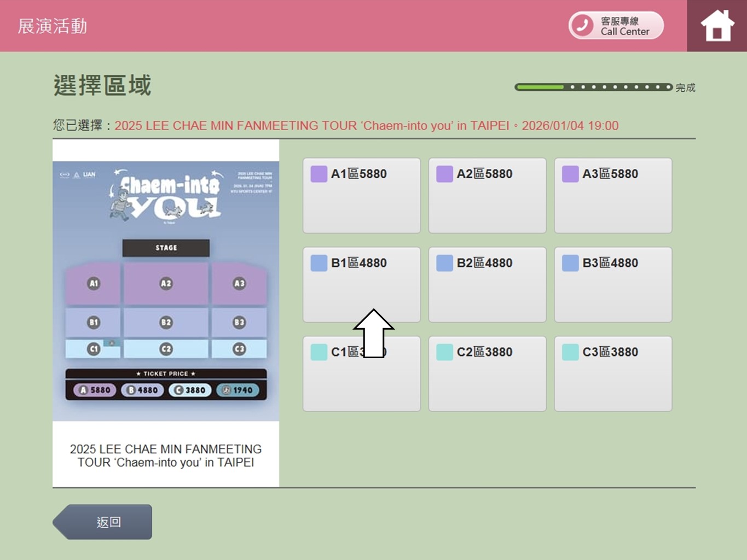This screenshot has height=560, width=747.
Task: Click the B1 marker on seating map
Action: [x=94, y=322]
